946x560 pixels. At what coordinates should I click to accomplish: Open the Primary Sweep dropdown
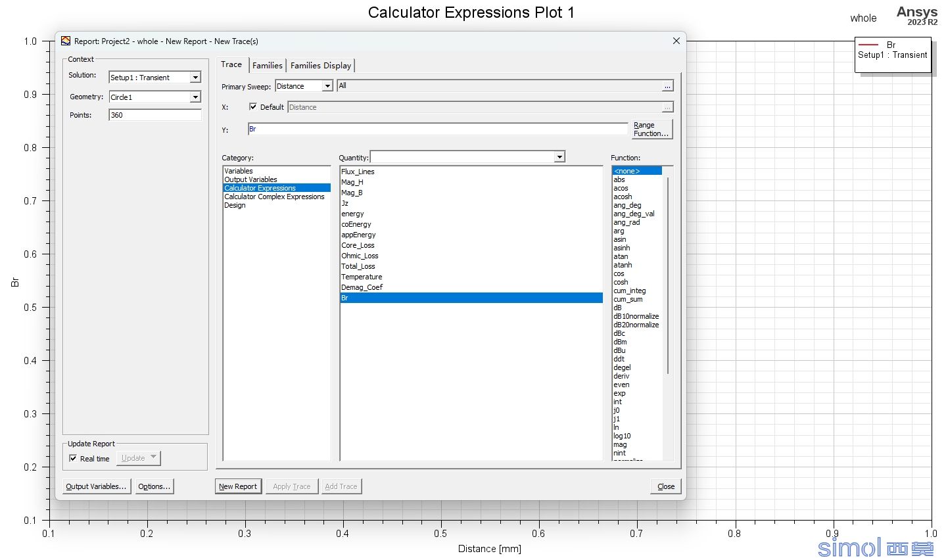click(327, 86)
